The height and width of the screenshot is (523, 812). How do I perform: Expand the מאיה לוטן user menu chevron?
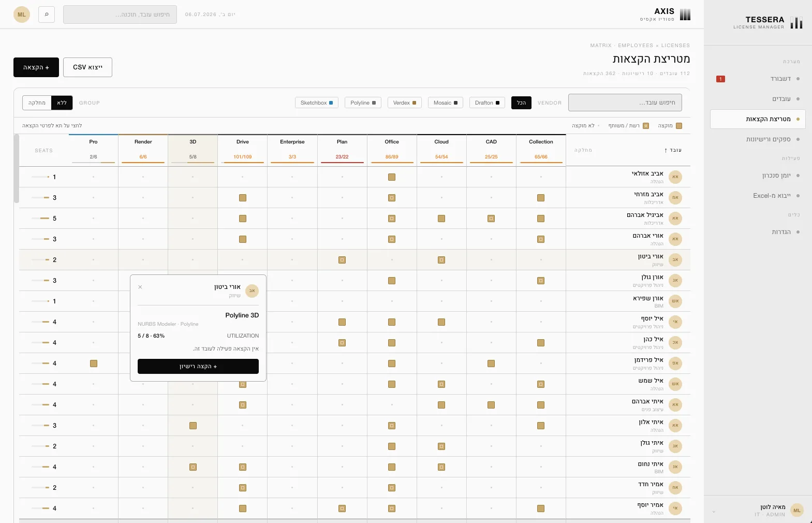[x=714, y=512]
